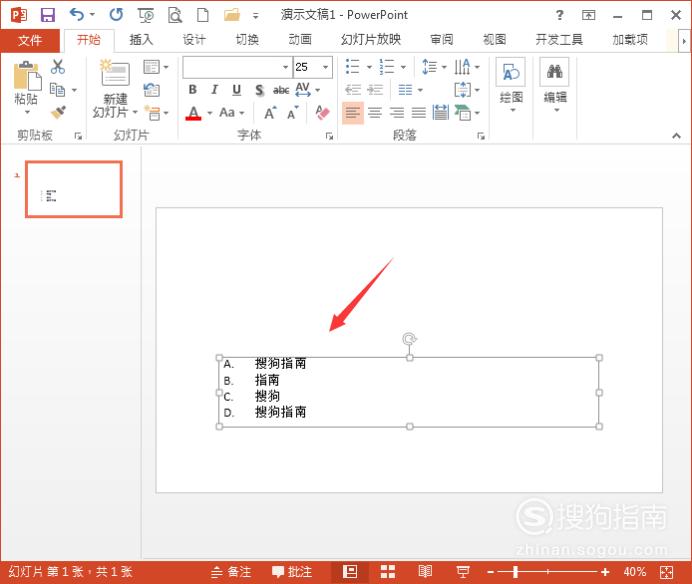Viewport: 692px width, 584px height.
Task: Toggle 备注 Notes pane in status bar
Action: [x=231, y=572]
